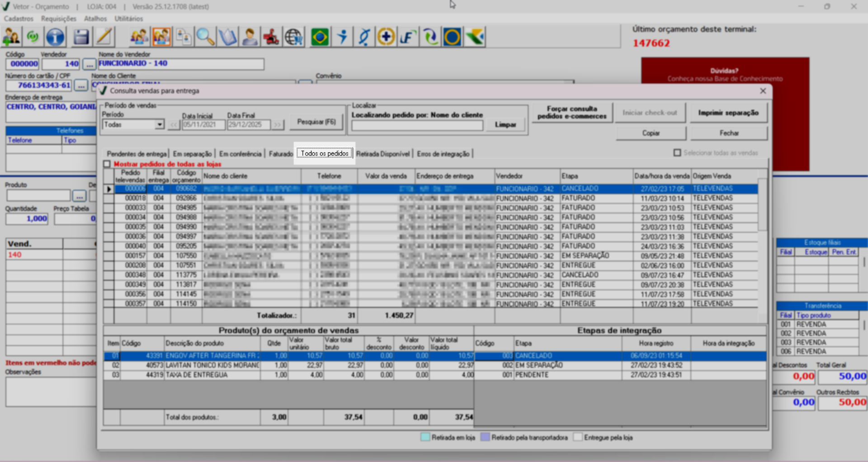The height and width of the screenshot is (462, 868).
Task: Check 'Selecionar todas as vendas' box
Action: click(677, 153)
